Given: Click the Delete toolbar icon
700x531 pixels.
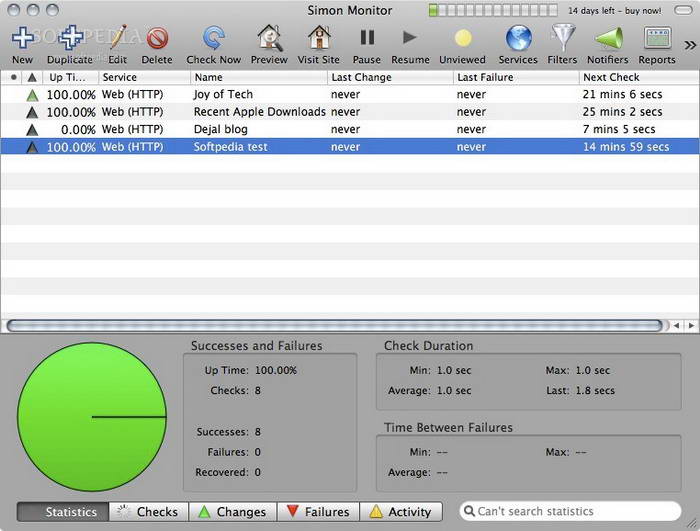Looking at the screenshot, I should coord(157,38).
